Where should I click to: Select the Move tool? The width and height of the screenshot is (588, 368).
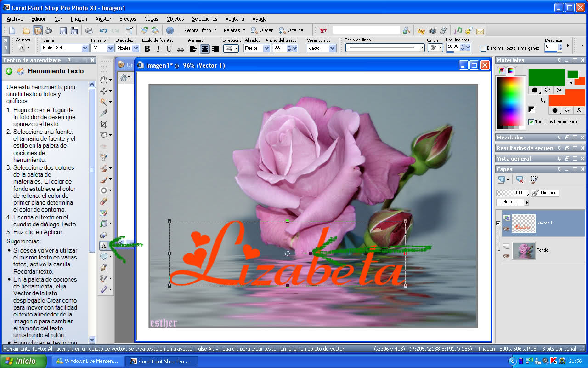(104, 91)
